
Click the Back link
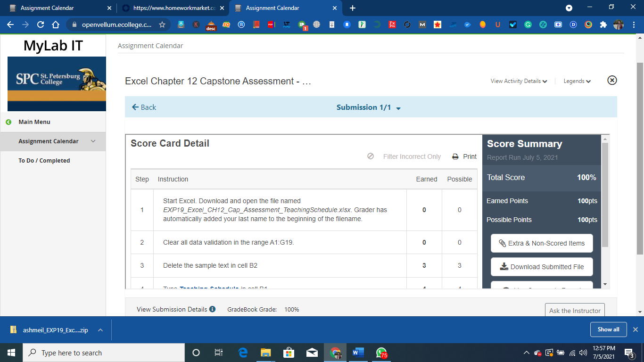(x=144, y=107)
